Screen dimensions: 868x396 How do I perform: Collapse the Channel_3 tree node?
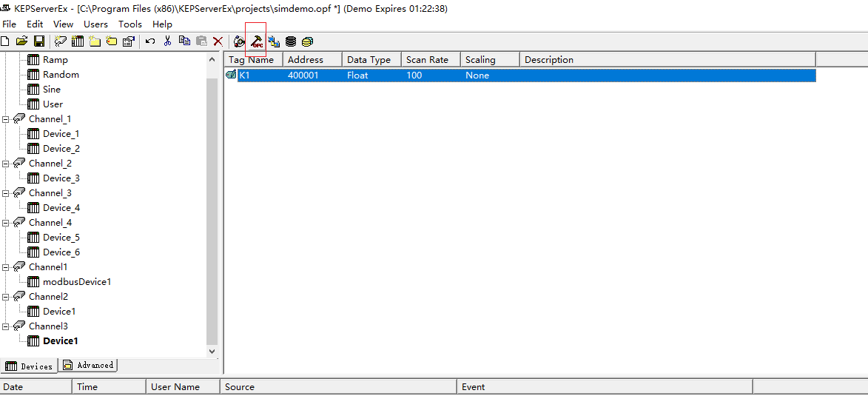[x=5, y=193]
